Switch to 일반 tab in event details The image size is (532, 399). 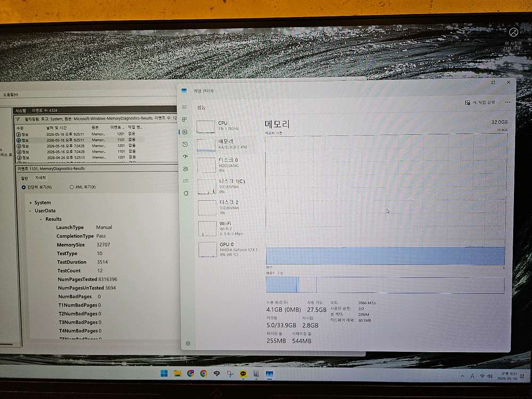click(x=24, y=178)
